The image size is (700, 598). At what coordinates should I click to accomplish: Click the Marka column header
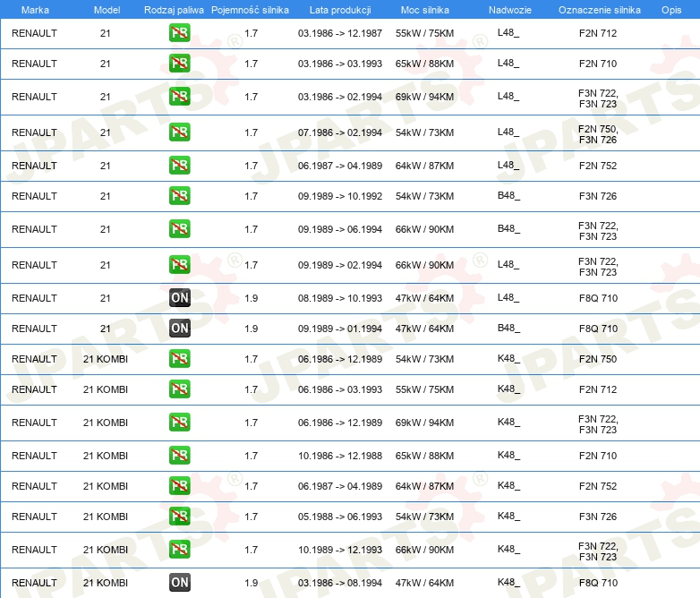coord(35,10)
